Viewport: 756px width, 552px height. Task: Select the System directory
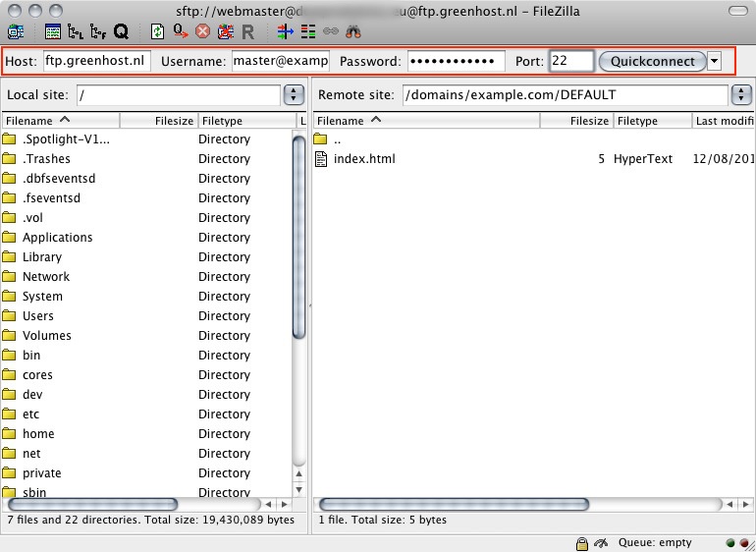[x=146, y=297]
